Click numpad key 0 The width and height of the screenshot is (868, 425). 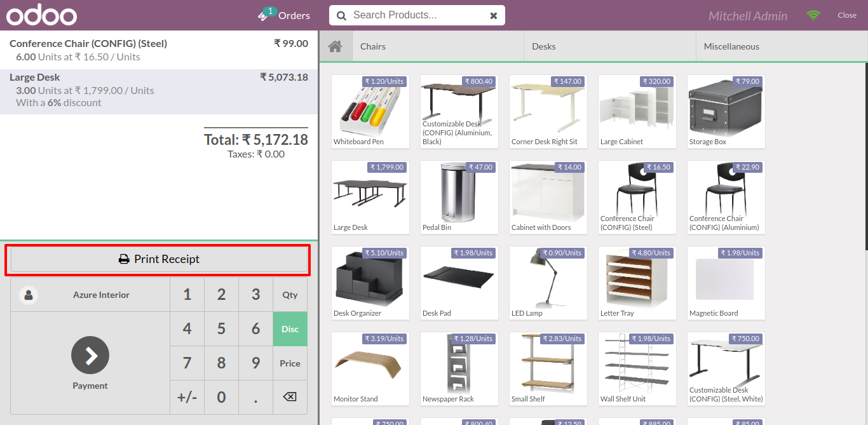tap(221, 397)
